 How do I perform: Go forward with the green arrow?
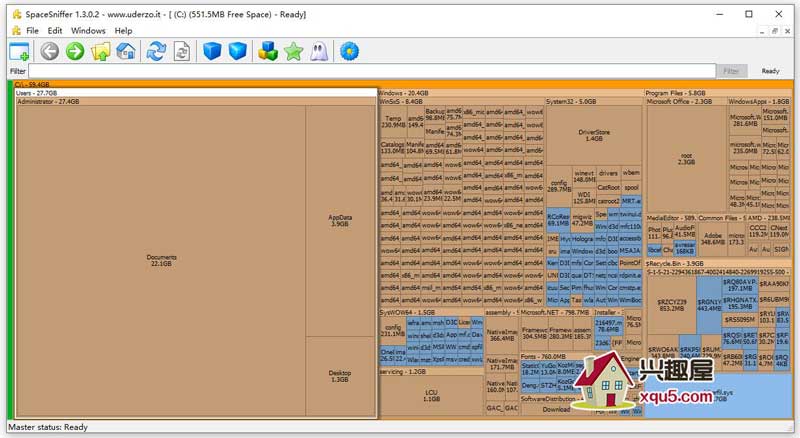(x=75, y=51)
